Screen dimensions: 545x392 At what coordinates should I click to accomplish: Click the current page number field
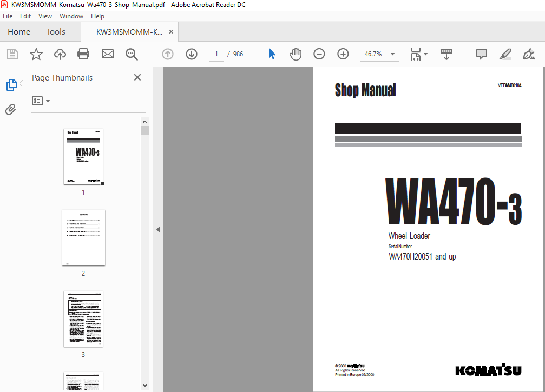(216, 54)
